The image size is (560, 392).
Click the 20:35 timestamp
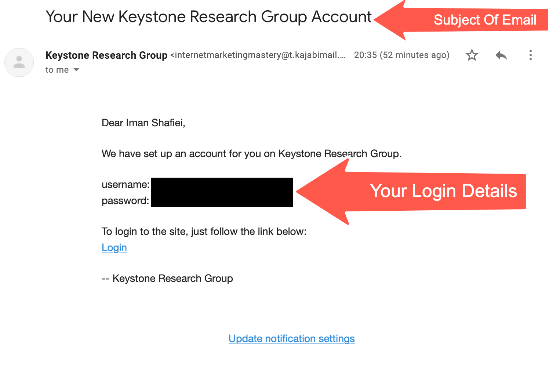tap(401, 55)
